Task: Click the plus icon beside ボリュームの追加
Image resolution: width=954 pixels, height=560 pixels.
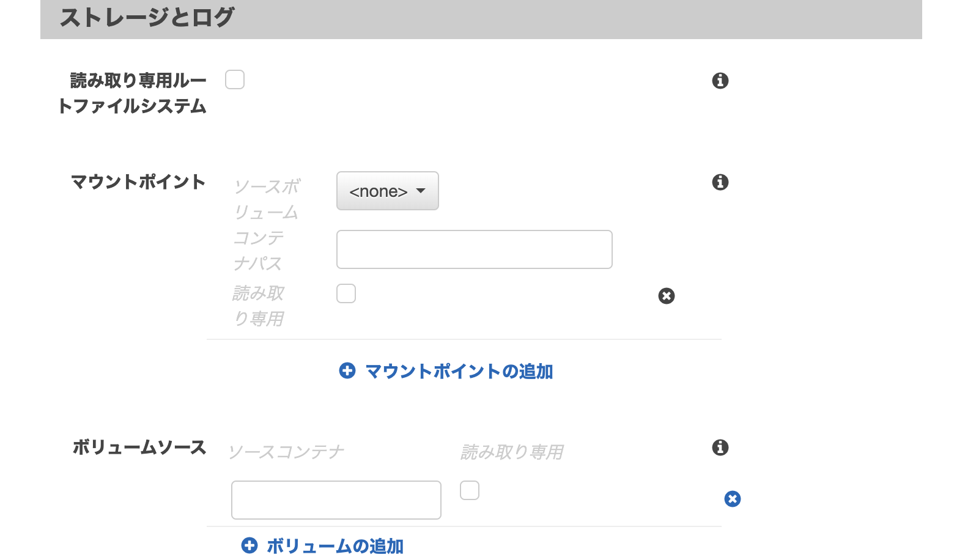Action: click(x=250, y=545)
